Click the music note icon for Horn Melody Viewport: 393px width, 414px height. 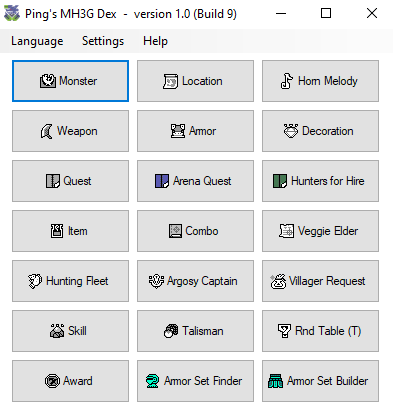pyautogui.click(x=287, y=81)
